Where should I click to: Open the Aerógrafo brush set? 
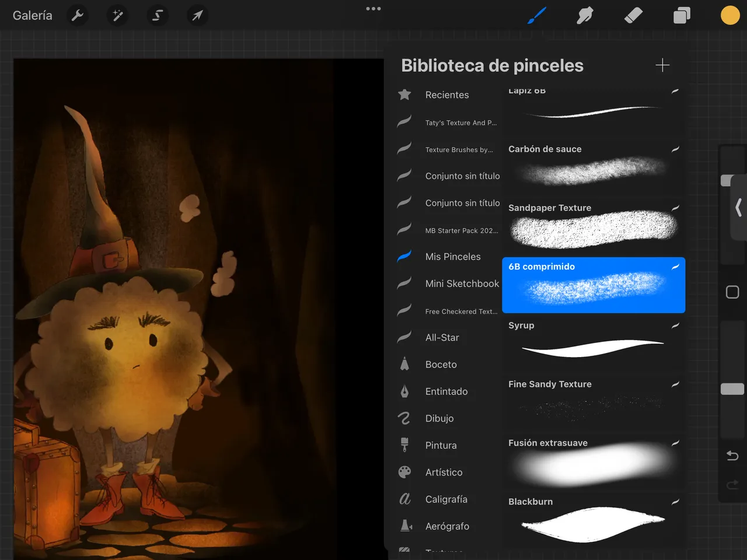pos(446,526)
